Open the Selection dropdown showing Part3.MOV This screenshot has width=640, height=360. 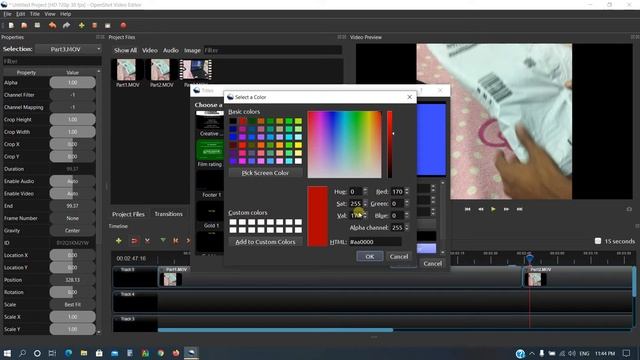coord(68,49)
